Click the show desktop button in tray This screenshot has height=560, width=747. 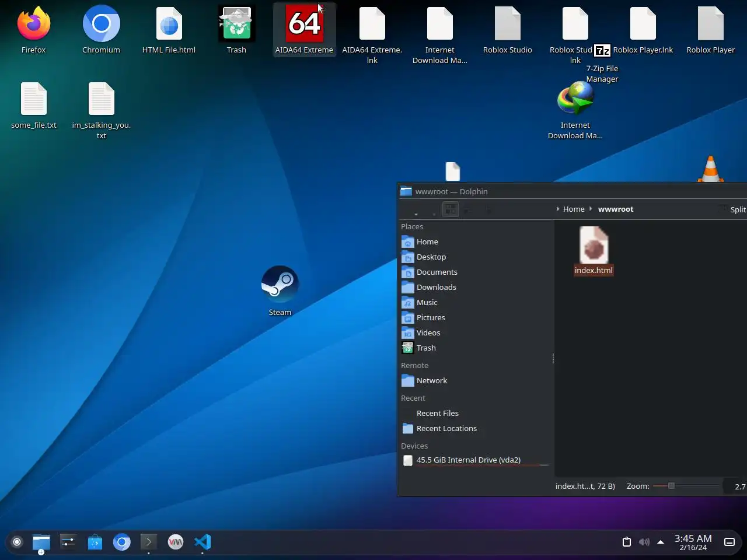729,542
